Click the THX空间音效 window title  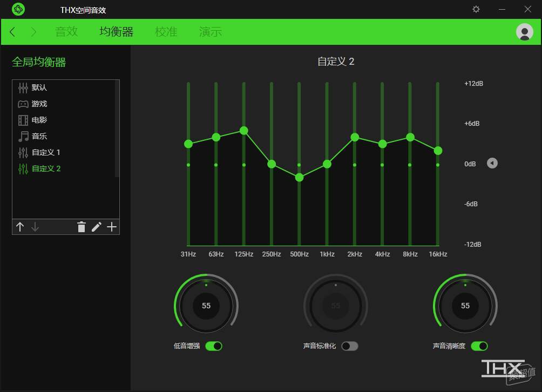[83, 10]
